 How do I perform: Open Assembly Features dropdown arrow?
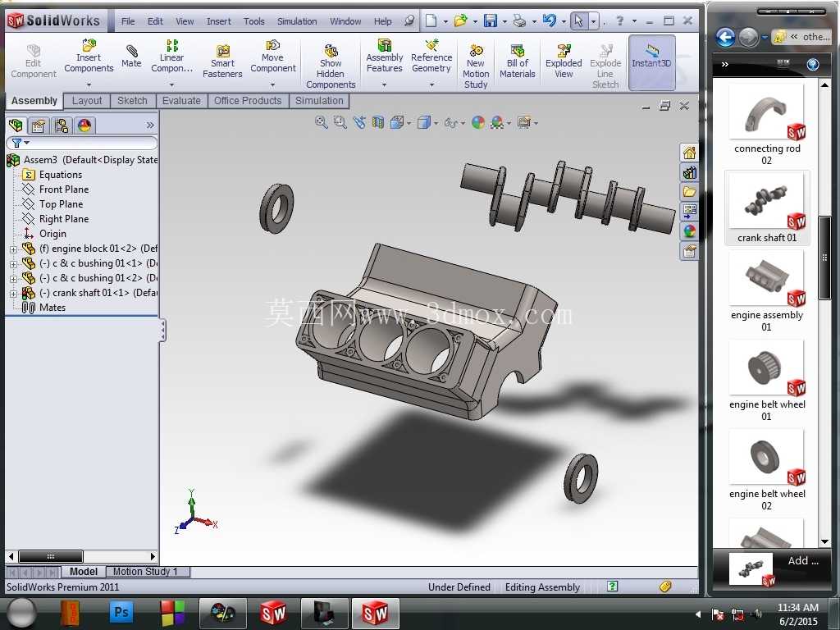384,84
